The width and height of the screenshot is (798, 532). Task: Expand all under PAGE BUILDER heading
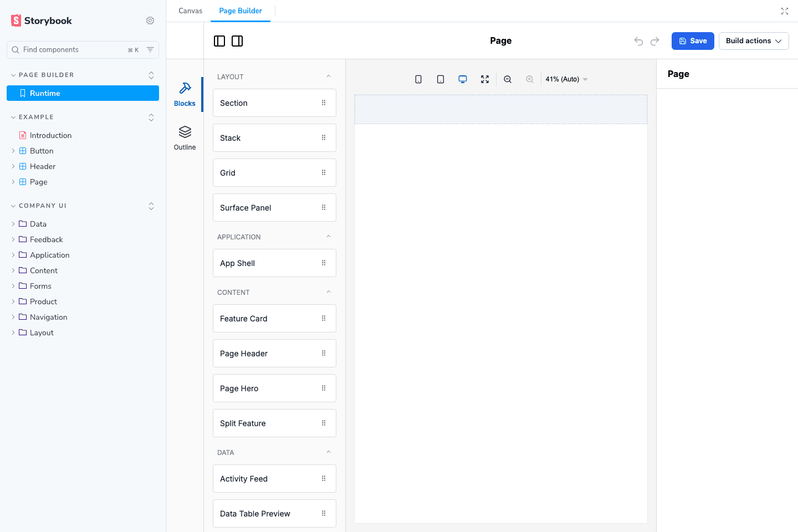coord(151,75)
